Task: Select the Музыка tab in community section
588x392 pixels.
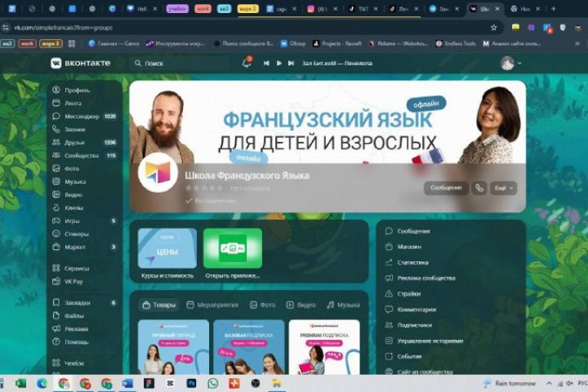Action: click(x=343, y=305)
